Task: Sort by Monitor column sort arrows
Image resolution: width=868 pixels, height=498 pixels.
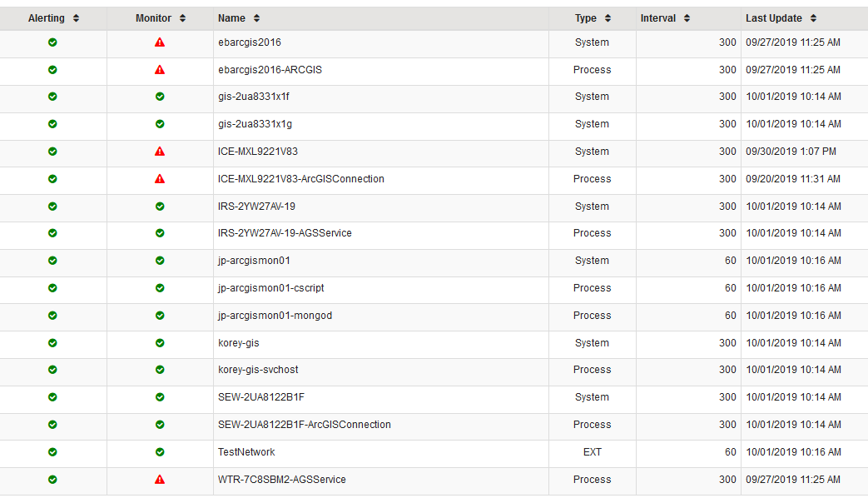Action: 183,18
